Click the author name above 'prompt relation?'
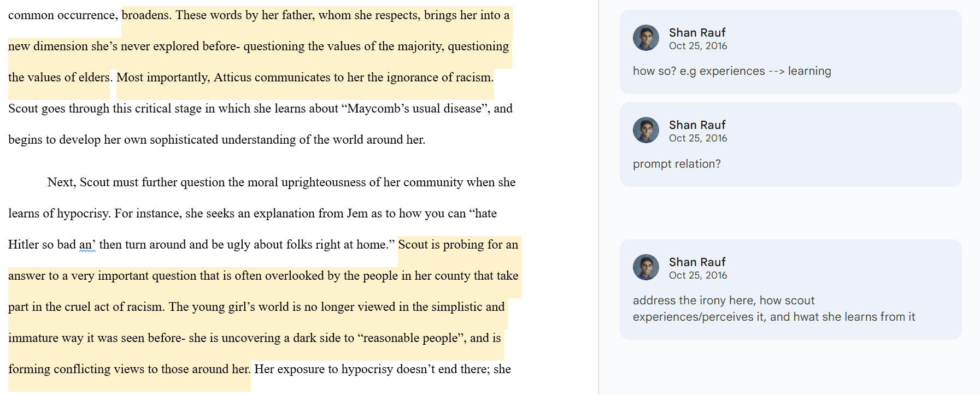 tap(697, 125)
